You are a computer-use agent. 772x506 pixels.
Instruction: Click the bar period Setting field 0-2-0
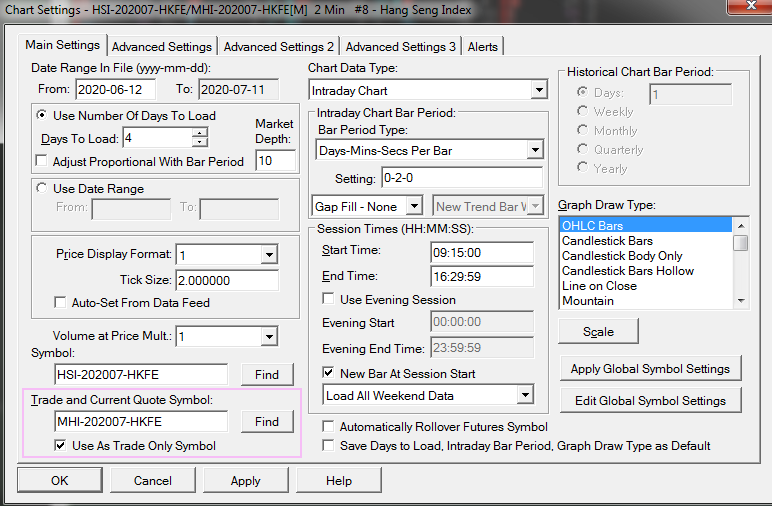click(x=462, y=178)
